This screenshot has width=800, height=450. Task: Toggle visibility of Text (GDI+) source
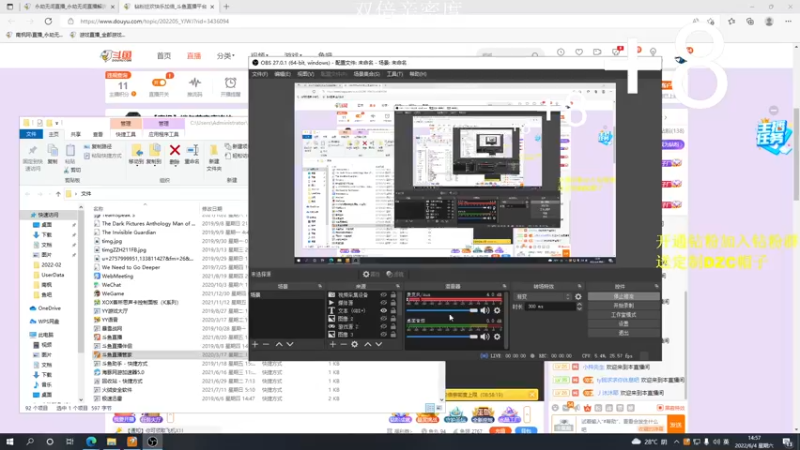coord(384,310)
